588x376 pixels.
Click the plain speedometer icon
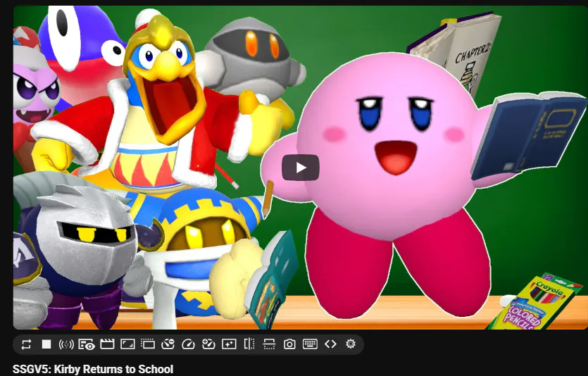(188, 344)
